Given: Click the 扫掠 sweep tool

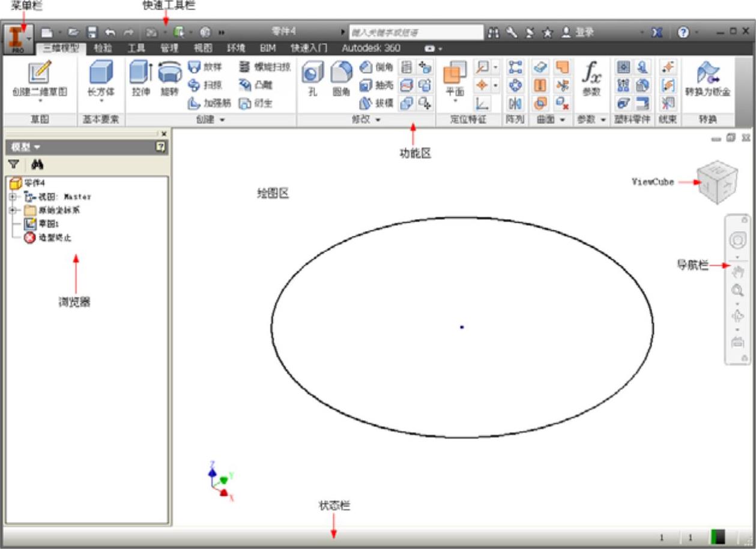Looking at the screenshot, I should pos(205,85).
